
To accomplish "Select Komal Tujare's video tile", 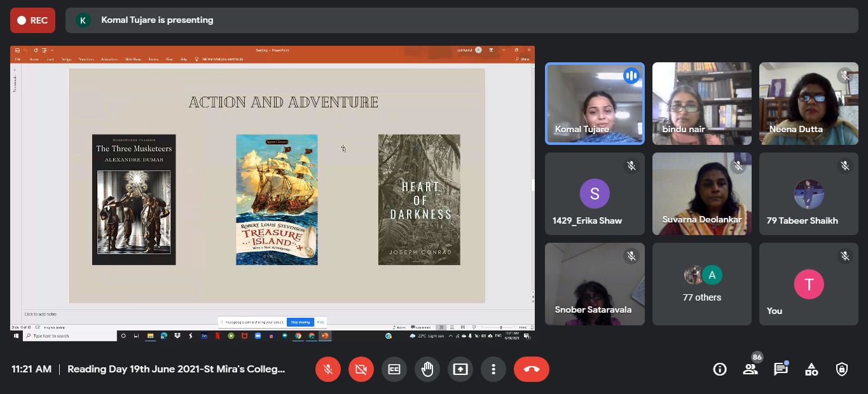I will click(x=595, y=104).
